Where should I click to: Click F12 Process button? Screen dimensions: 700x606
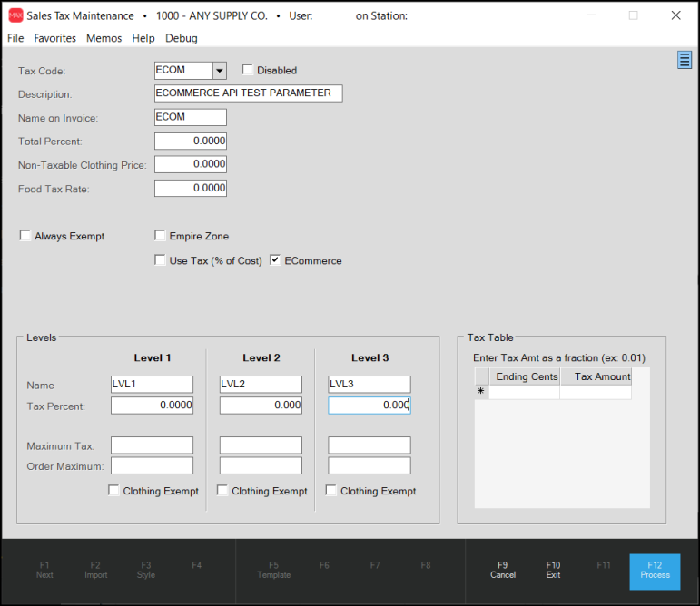pos(655,572)
